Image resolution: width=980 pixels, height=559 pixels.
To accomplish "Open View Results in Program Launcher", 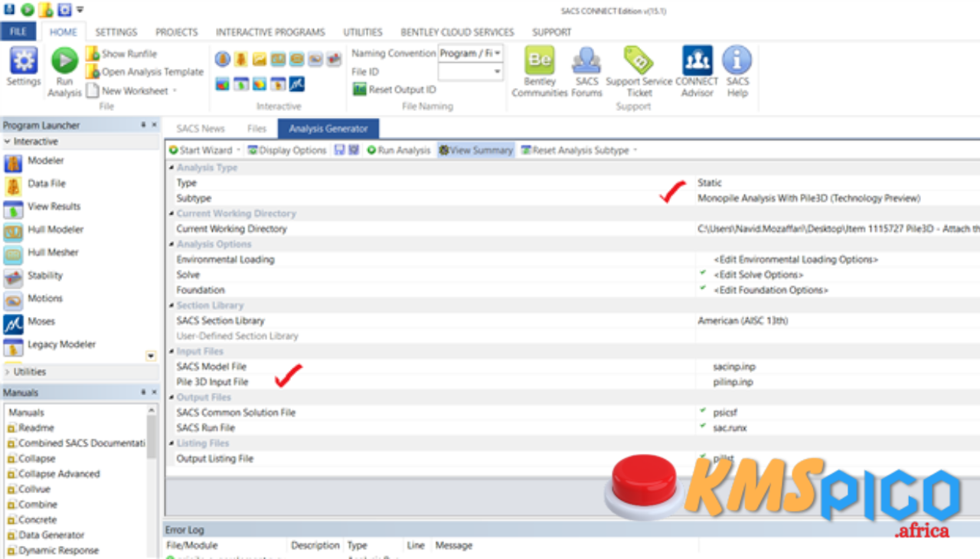I will click(x=43, y=208).
